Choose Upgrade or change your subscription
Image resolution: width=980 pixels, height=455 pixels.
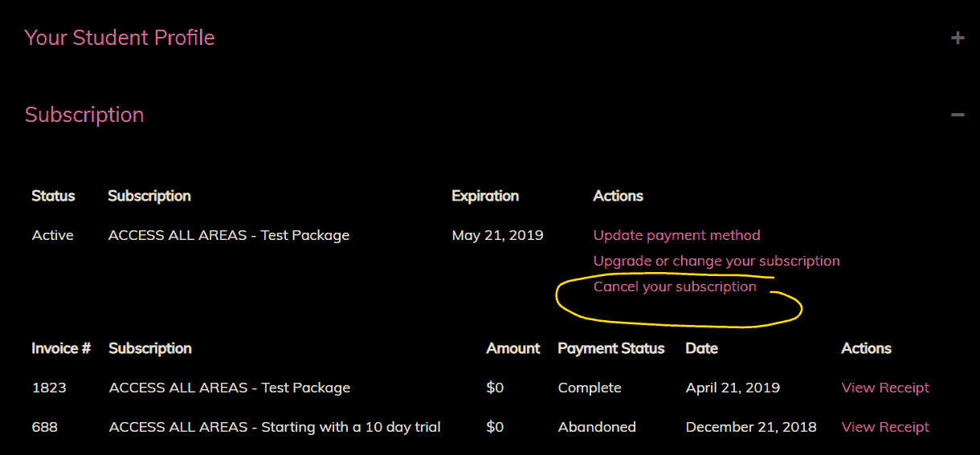coord(716,261)
